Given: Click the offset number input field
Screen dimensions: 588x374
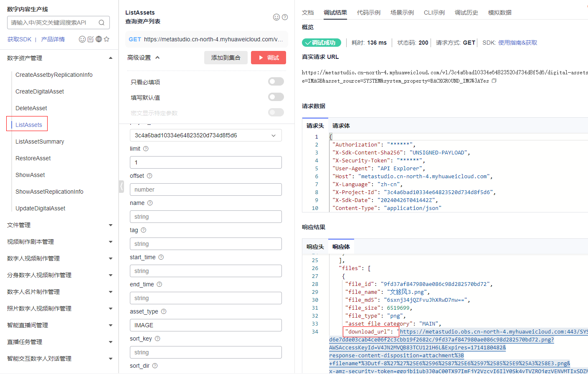Looking at the screenshot, I should (x=205, y=190).
